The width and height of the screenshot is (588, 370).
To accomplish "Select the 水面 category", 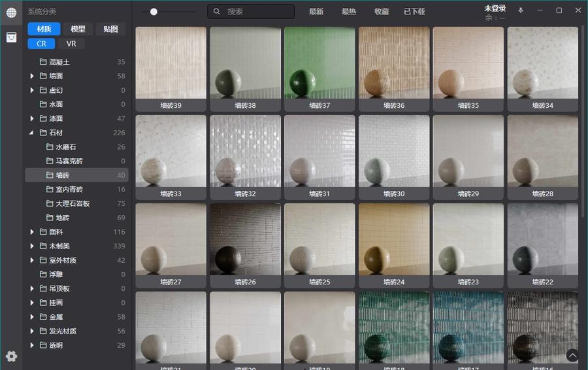I will point(76,105).
